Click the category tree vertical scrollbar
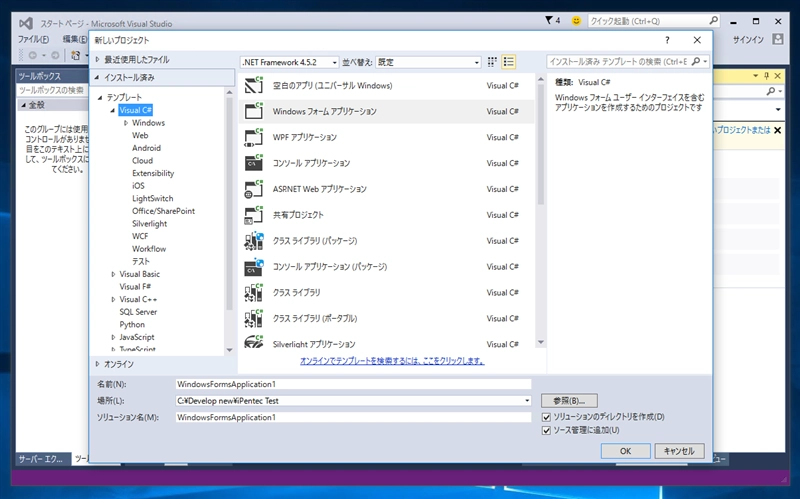The image size is (800, 499). 229,204
